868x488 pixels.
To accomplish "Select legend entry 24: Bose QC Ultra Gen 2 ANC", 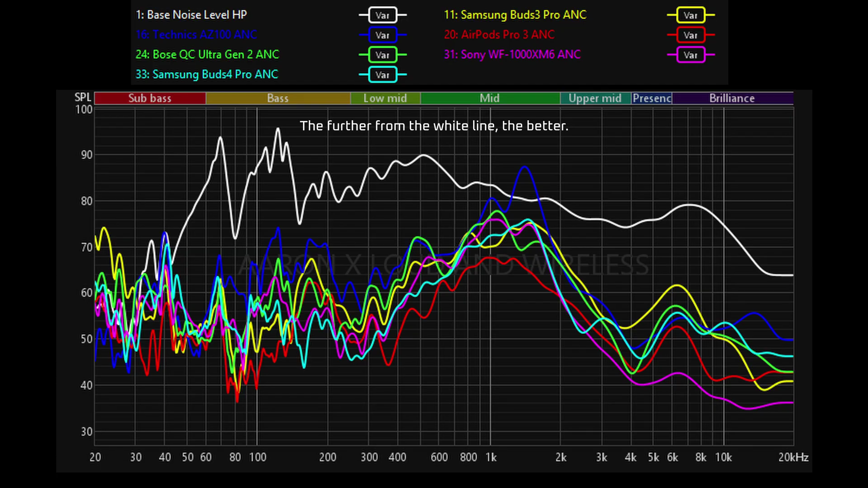I will point(208,55).
